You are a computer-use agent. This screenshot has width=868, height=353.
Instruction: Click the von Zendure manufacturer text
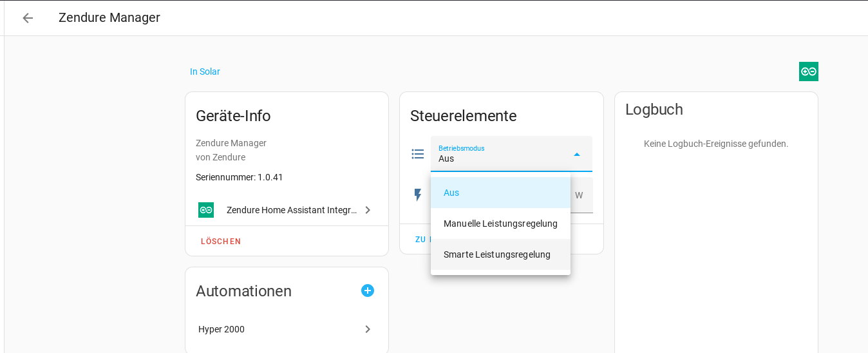tap(220, 157)
